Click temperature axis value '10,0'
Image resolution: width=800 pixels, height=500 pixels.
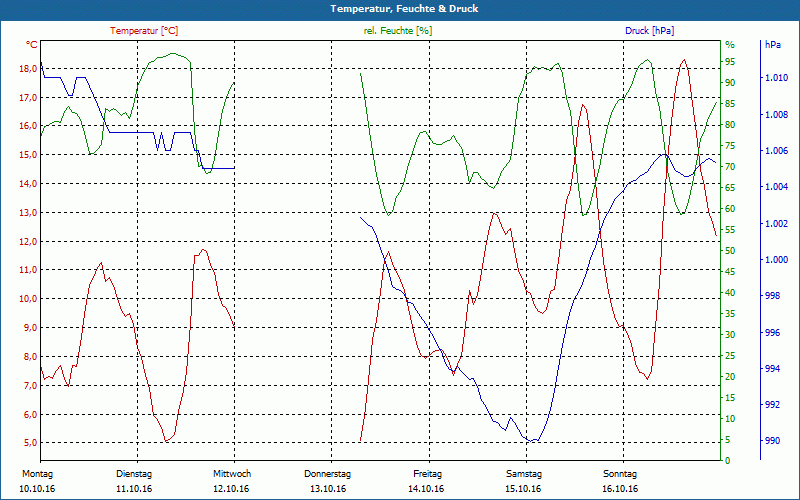(x=28, y=298)
